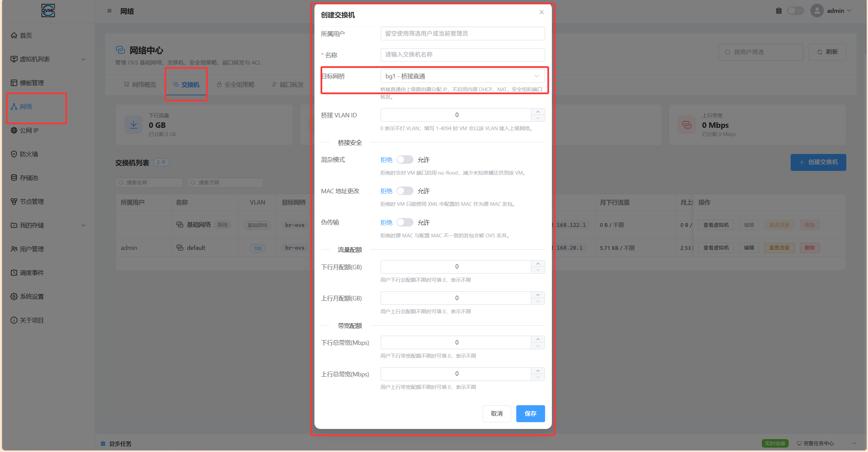Click 重置流量 for the default switch
Viewport: 868px width, 452px height.
(x=779, y=248)
